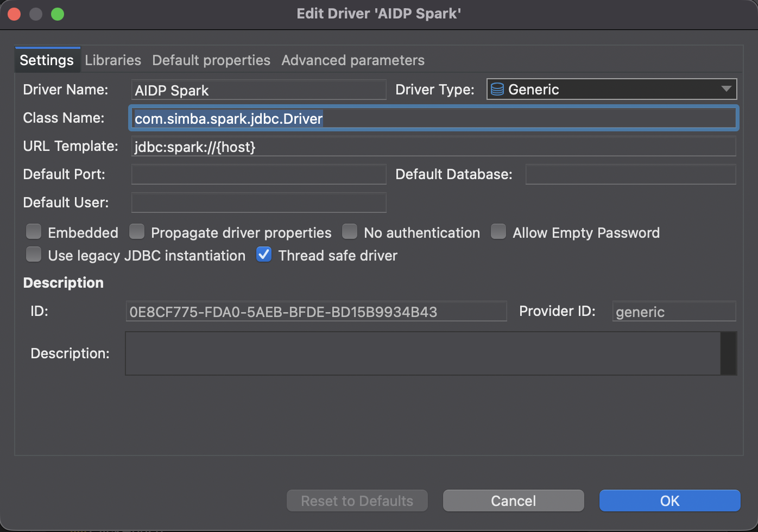Screen dimensions: 758x532
Task: Click into the Class Name field
Action: [x=433, y=118]
